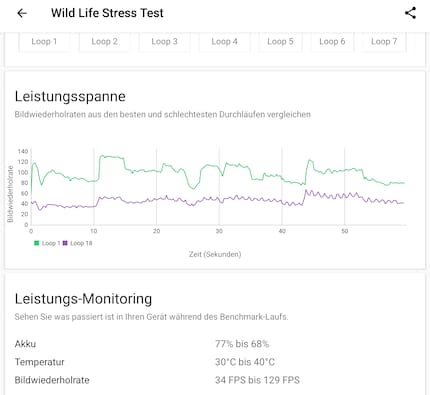Select the Loop 5 box
The image size is (430, 395).
(x=280, y=42)
